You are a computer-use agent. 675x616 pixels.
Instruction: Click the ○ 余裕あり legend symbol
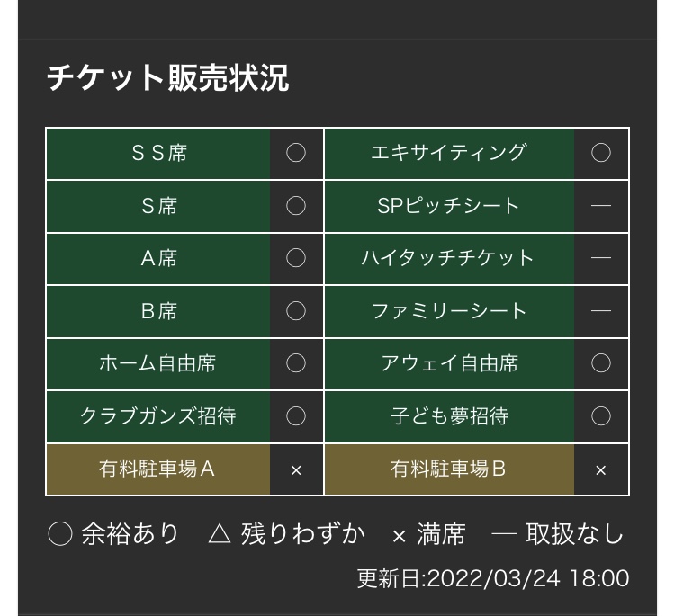(59, 534)
